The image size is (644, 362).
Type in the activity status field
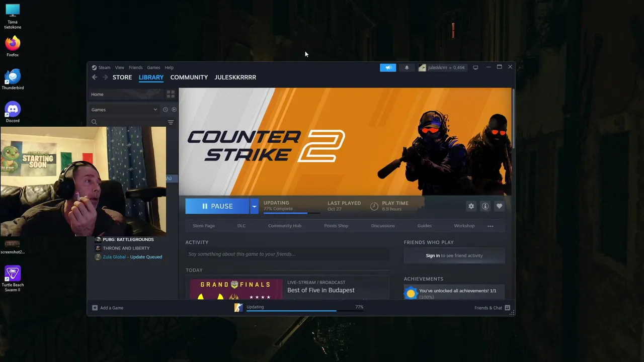(287, 254)
